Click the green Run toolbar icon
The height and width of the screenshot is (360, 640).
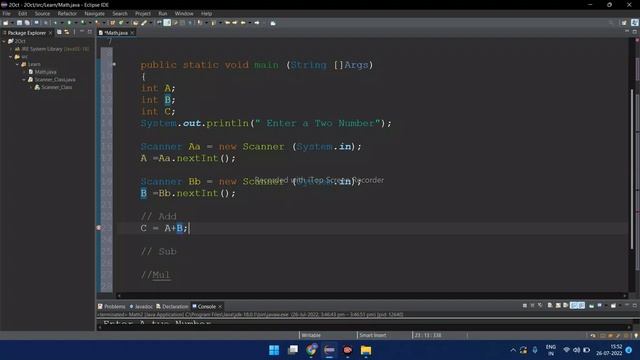(x=69, y=23)
